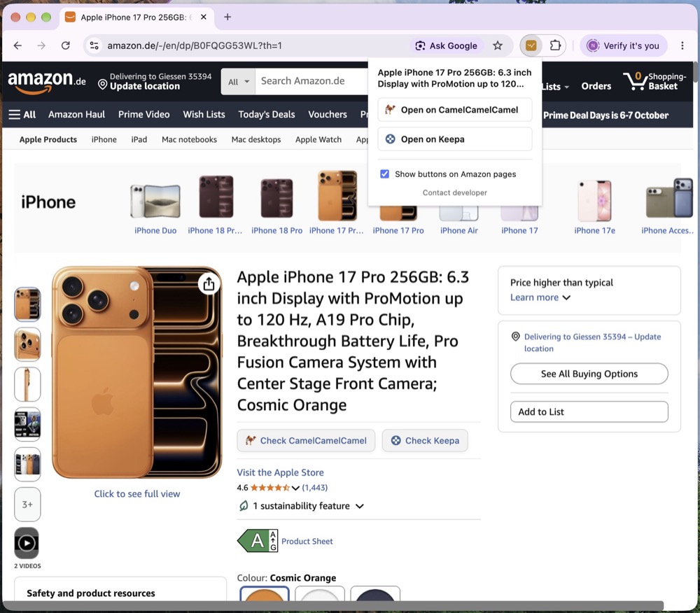Select Apple Products subnav item

tap(48, 140)
